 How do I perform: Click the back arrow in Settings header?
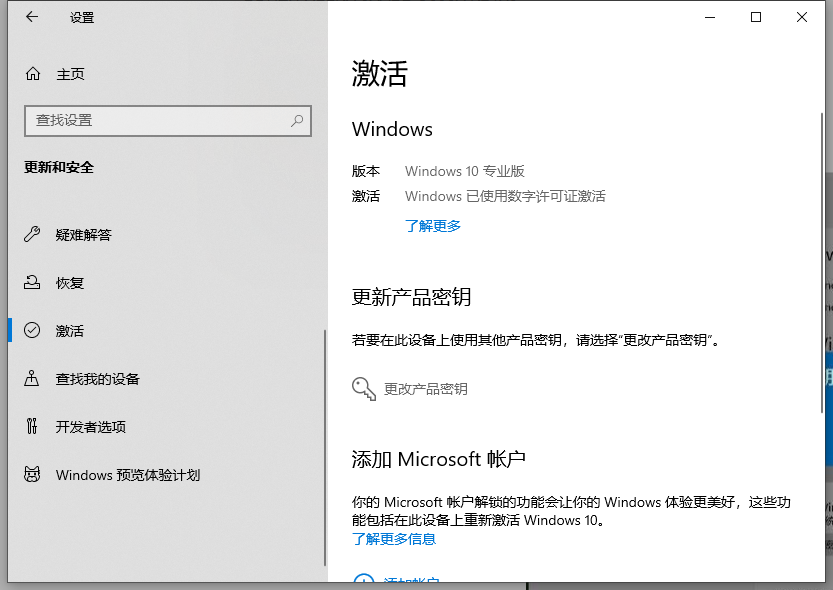(x=32, y=17)
